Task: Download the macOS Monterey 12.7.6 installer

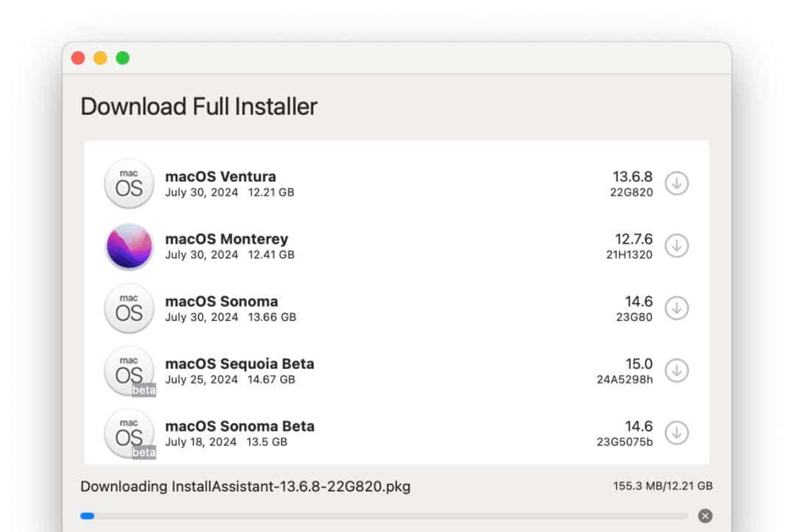Action: click(676, 246)
